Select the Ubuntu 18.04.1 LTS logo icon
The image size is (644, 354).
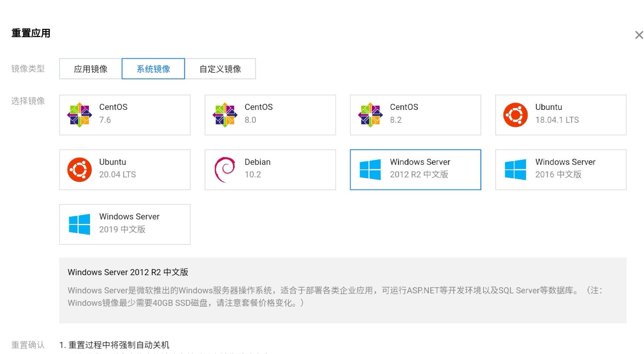[x=515, y=114]
